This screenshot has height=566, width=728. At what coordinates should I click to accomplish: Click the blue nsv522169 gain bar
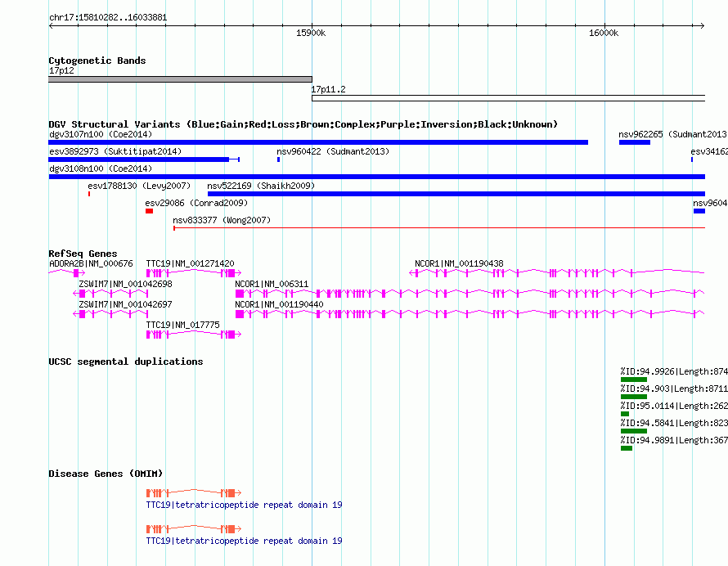click(456, 194)
